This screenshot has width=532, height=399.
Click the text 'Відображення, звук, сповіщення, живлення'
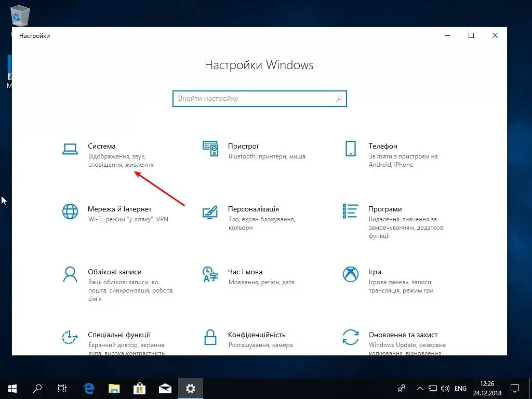click(x=121, y=161)
